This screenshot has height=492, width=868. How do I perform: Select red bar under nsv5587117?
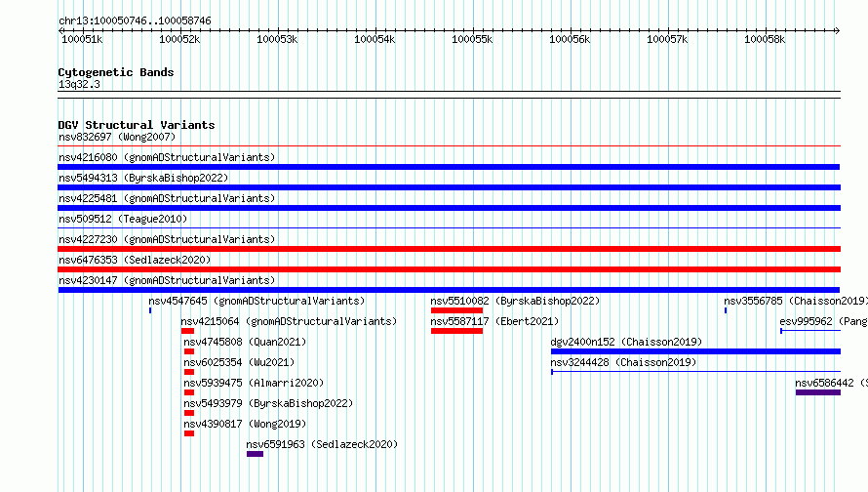click(x=456, y=331)
